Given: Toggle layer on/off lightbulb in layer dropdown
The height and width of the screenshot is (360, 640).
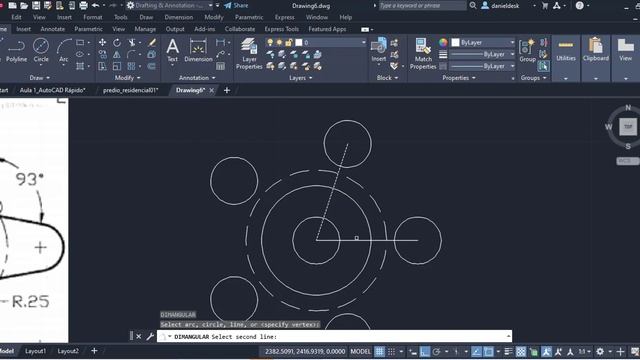Looking at the screenshot, I should (x=270, y=42).
